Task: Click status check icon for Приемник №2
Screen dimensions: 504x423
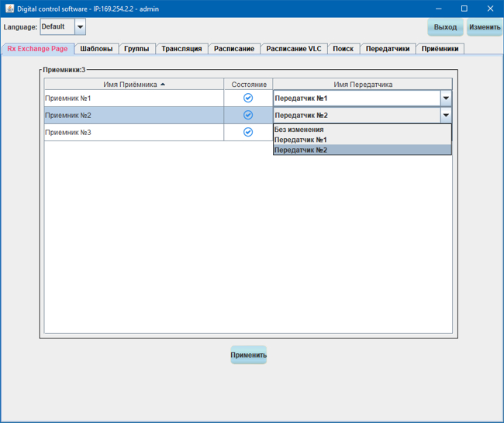Action: 248,115
